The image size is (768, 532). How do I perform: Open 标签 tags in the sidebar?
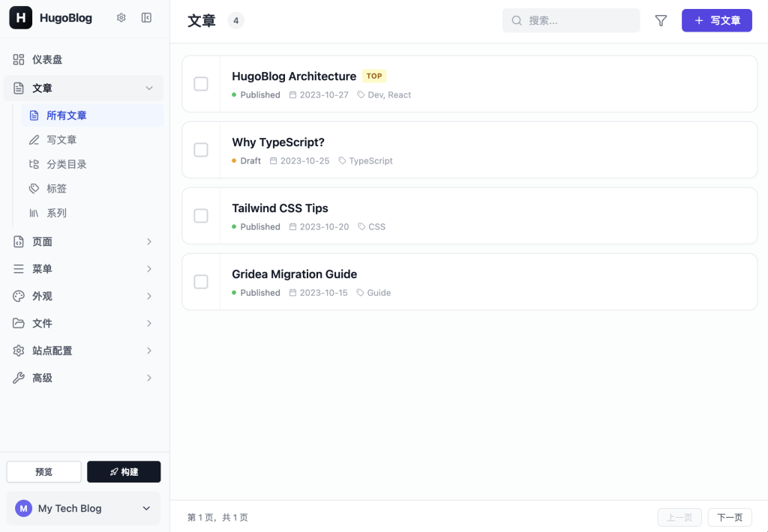pos(56,189)
